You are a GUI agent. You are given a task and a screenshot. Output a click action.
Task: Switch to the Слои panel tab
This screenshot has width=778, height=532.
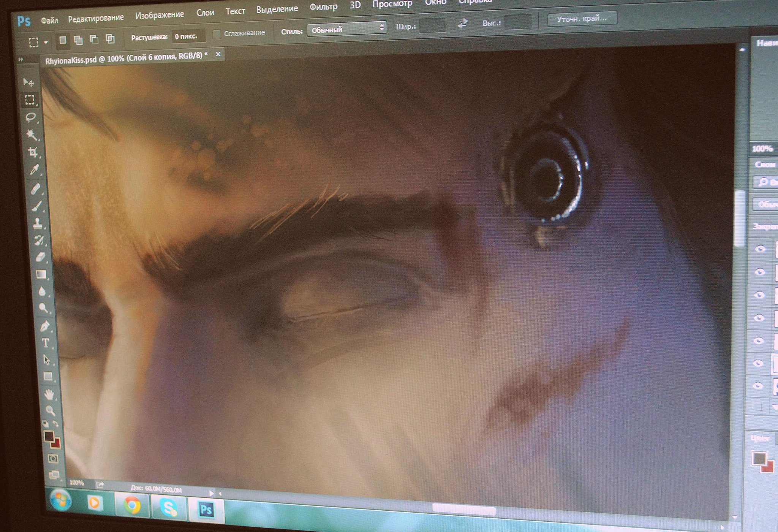pyautogui.click(x=765, y=165)
